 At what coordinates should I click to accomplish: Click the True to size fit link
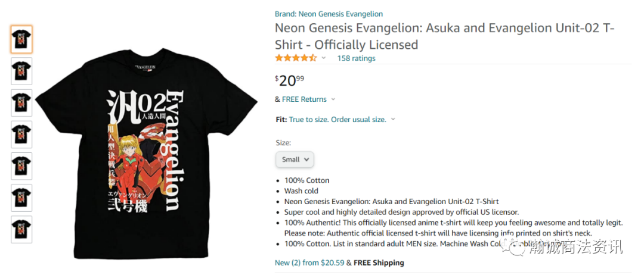click(338, 120)
